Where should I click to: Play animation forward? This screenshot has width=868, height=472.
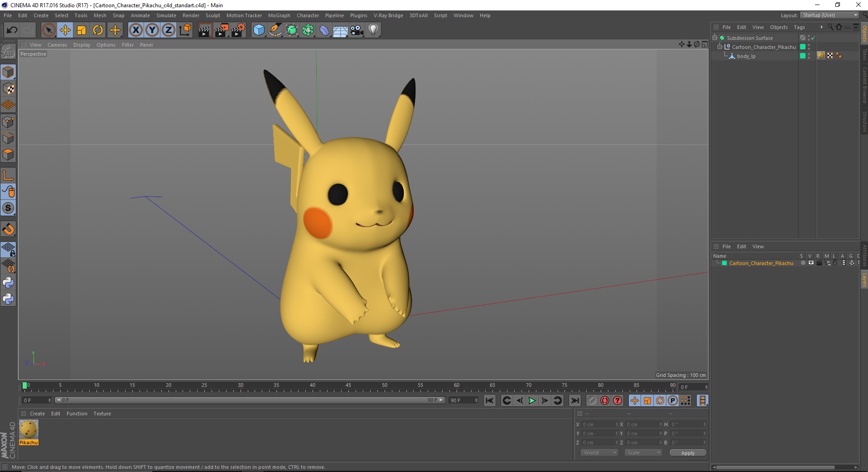point(532,400)
